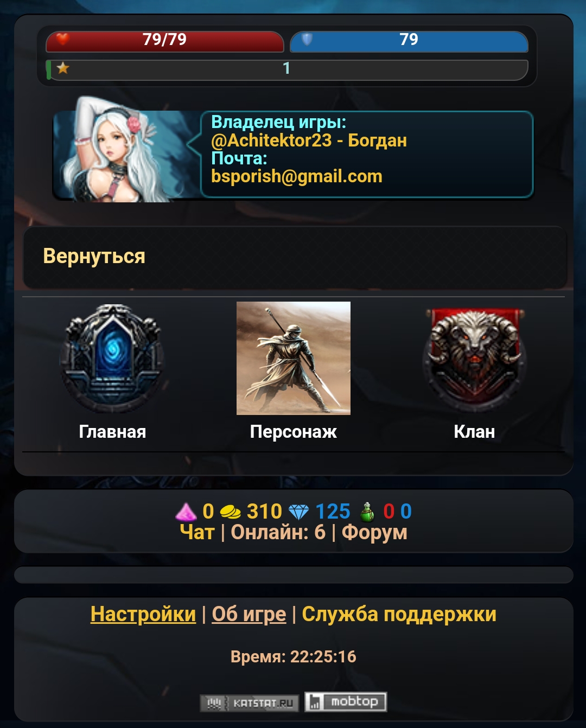Contact Служба поддержки support

point(399,615)
